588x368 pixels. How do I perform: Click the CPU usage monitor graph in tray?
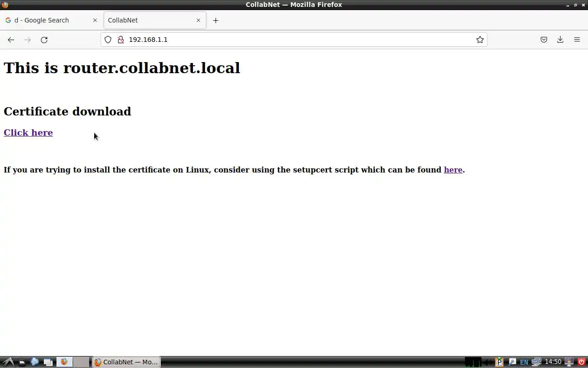pos(473,362)
